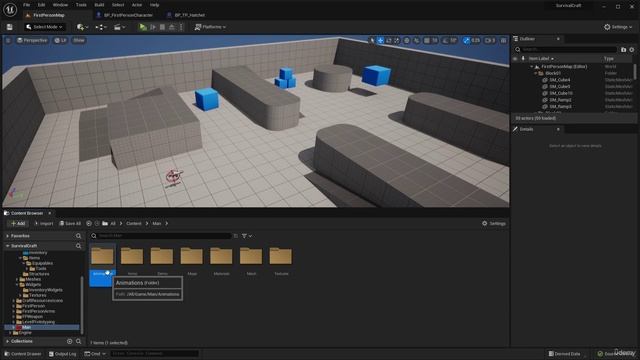Open the quick add actor icon menu

(82, 27)
